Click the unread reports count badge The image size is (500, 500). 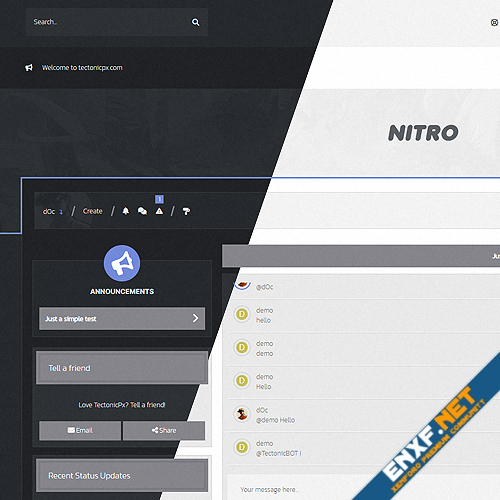click(x=159, y=199)
